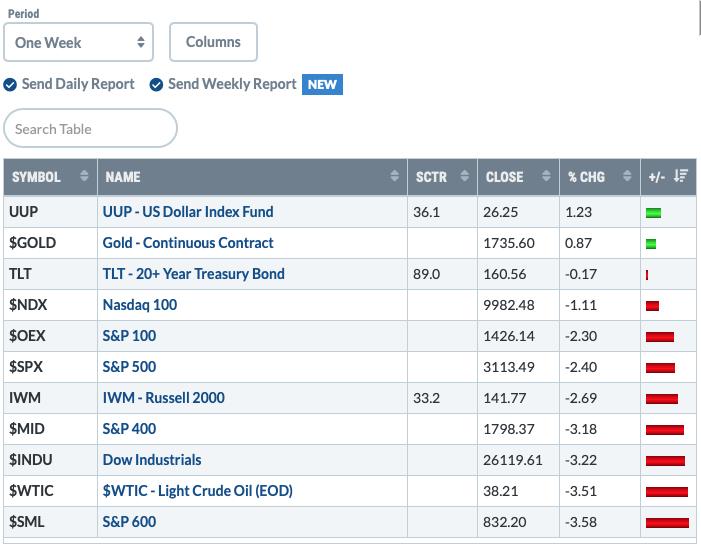Select the $NDX symbol cell
Image resolution: width=701 pixels, height=547 pixels.
tap(51, 305)
